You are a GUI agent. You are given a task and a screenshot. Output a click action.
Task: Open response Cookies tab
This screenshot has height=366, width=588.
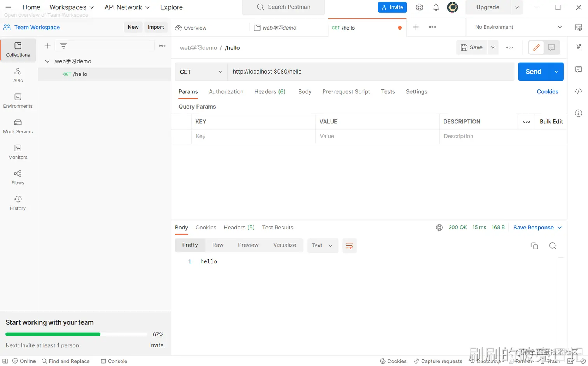point(206,228)
